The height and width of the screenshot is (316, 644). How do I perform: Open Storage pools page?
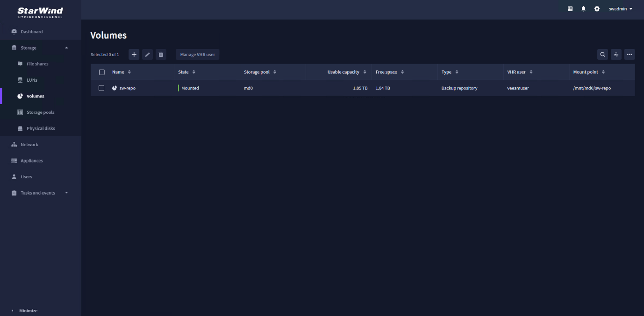41,112
